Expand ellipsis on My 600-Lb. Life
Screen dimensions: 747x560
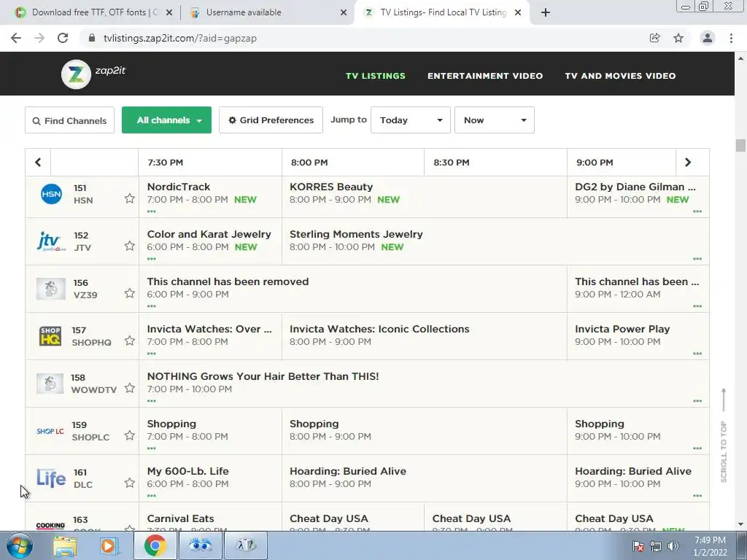(x=152, y=496)
